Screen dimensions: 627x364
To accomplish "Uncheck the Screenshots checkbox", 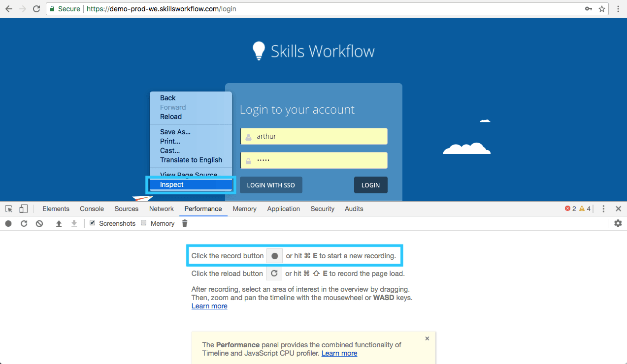I will tap(93, 223).
